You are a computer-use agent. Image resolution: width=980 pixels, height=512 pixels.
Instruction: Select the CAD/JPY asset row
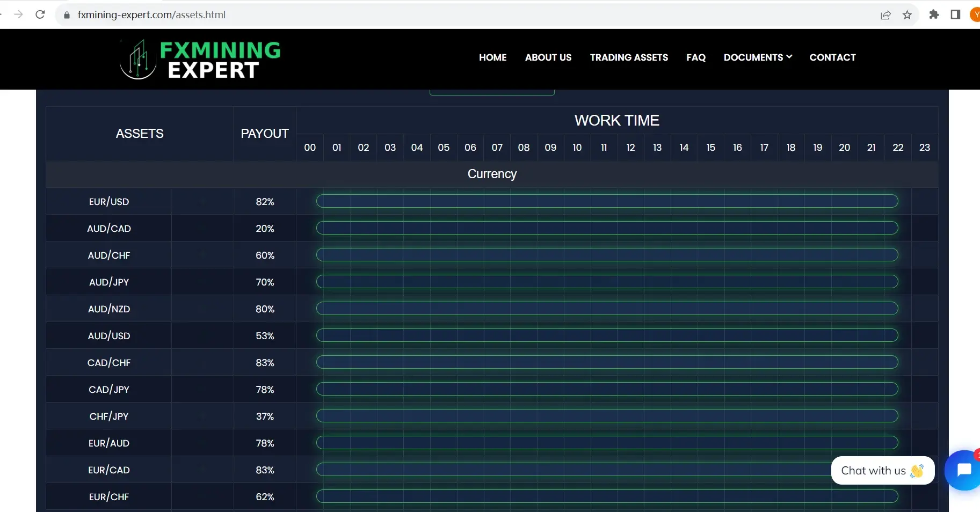[x=108, y=389]
